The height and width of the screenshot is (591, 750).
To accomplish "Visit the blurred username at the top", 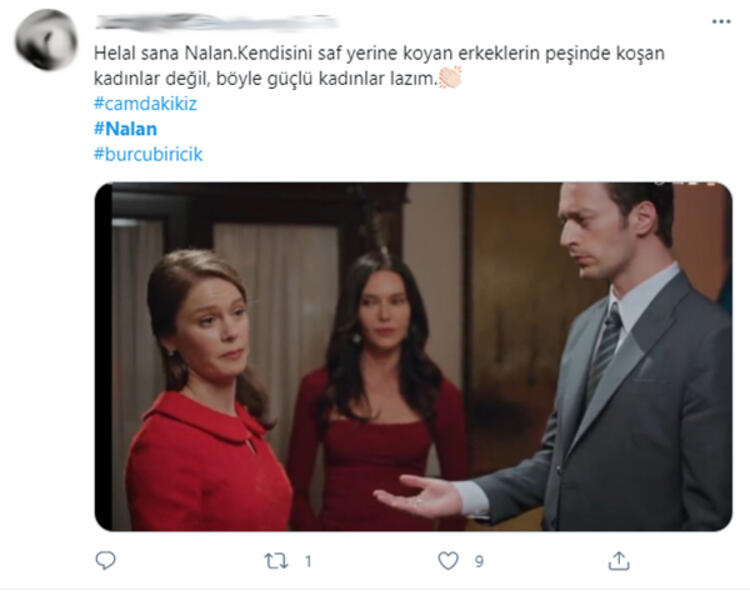I will pos(216,22).
